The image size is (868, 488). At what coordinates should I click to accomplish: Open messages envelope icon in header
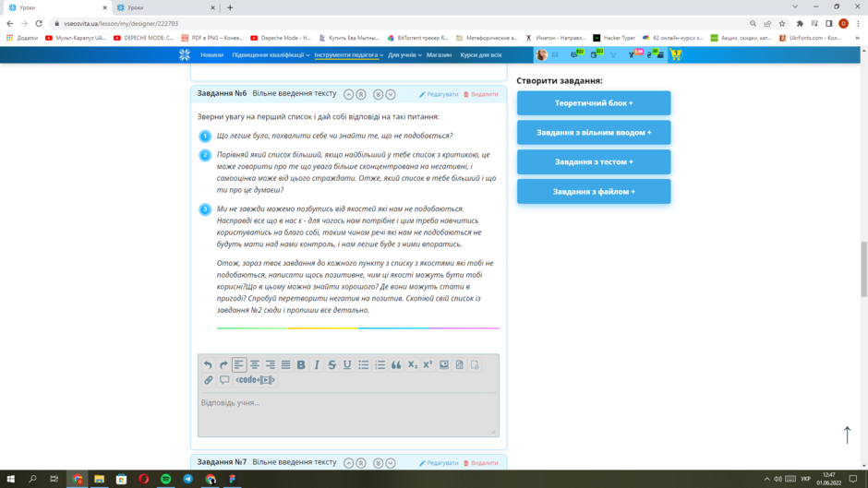(x=555, y=54)
